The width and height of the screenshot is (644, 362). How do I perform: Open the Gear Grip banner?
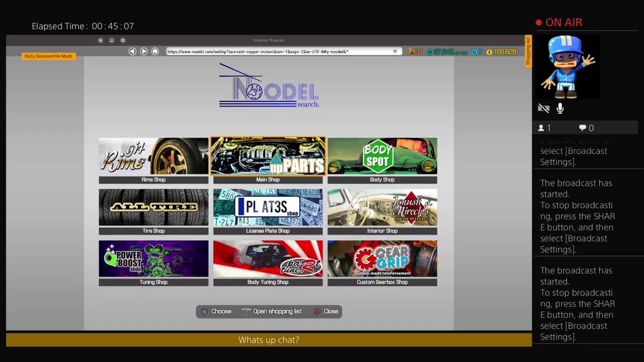pyautogui.click(x=382, y=258)
